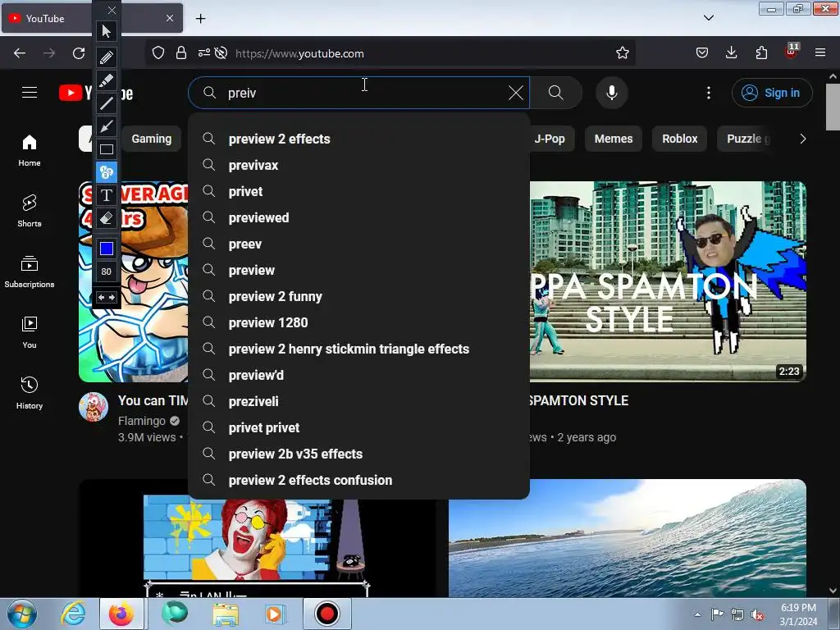
Task: Filter by J-Pop chip
Action: coord(550,139)
